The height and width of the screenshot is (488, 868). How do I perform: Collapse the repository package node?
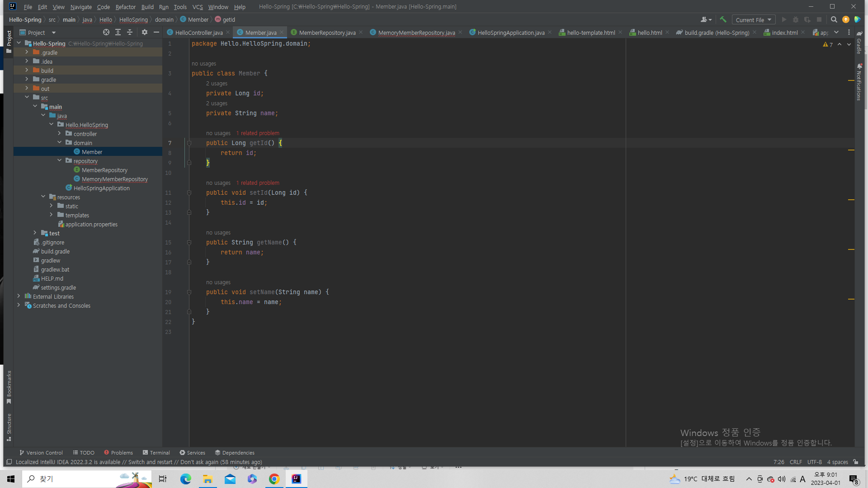(x=60, y=161)
